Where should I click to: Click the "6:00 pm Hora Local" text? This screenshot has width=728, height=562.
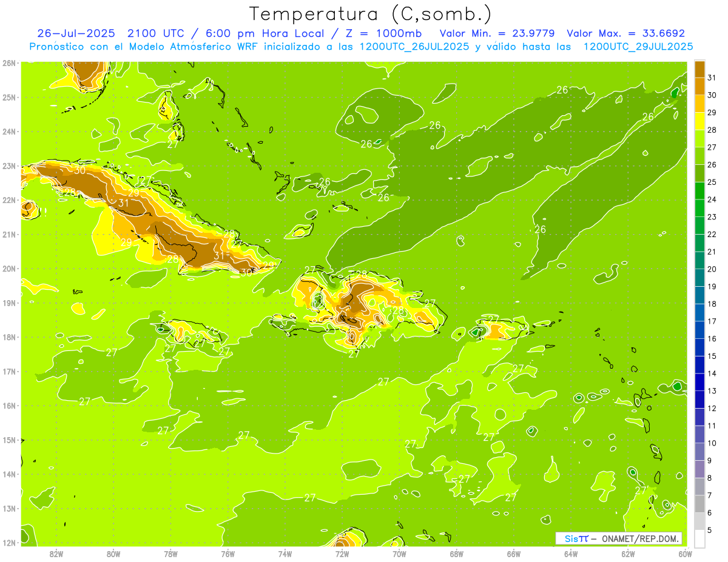(265, 33)
